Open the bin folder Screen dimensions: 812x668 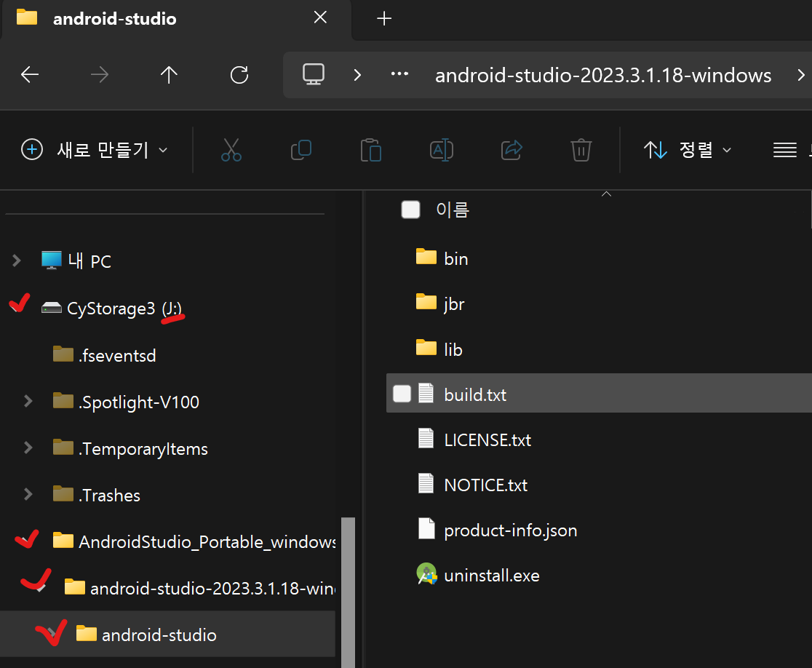pyautogui.click(x=455, y=258)
